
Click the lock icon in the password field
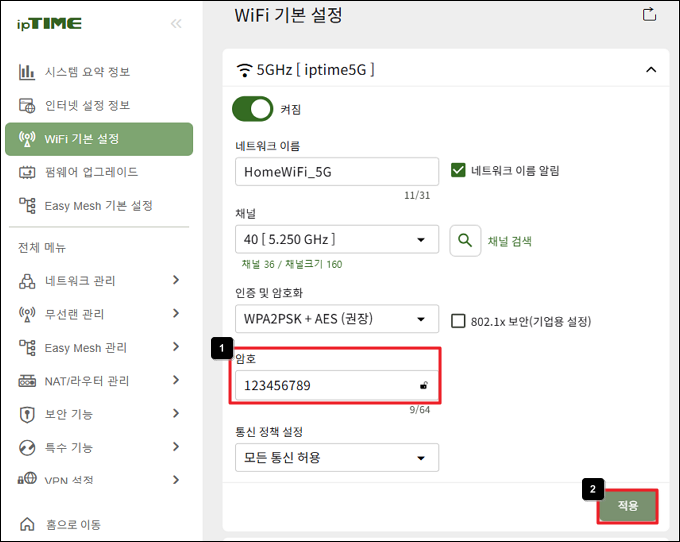pos(424,385)
